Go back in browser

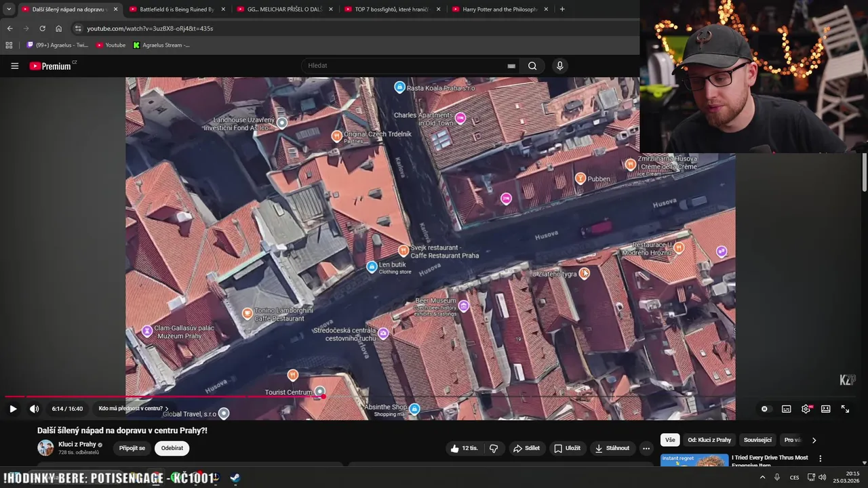(9, 28)
